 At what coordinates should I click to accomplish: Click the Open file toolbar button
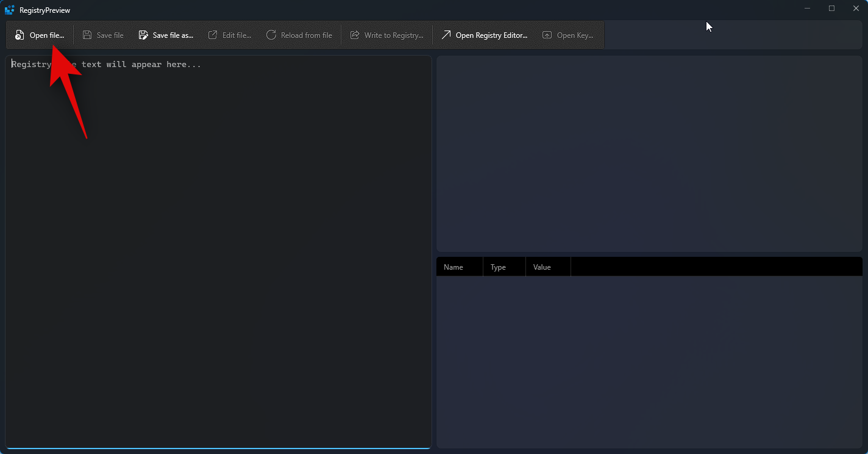40,35
